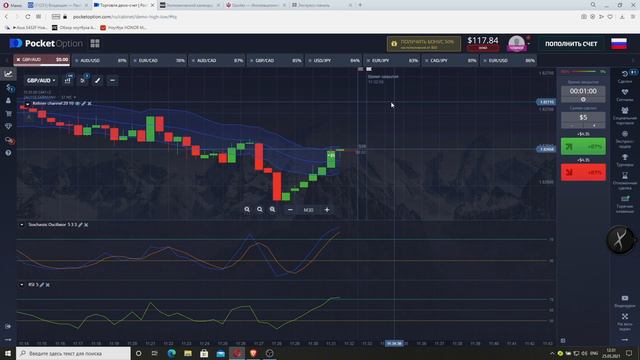Collapse the Stochastic Oscillator panel arrow

(x=22, y=225)
